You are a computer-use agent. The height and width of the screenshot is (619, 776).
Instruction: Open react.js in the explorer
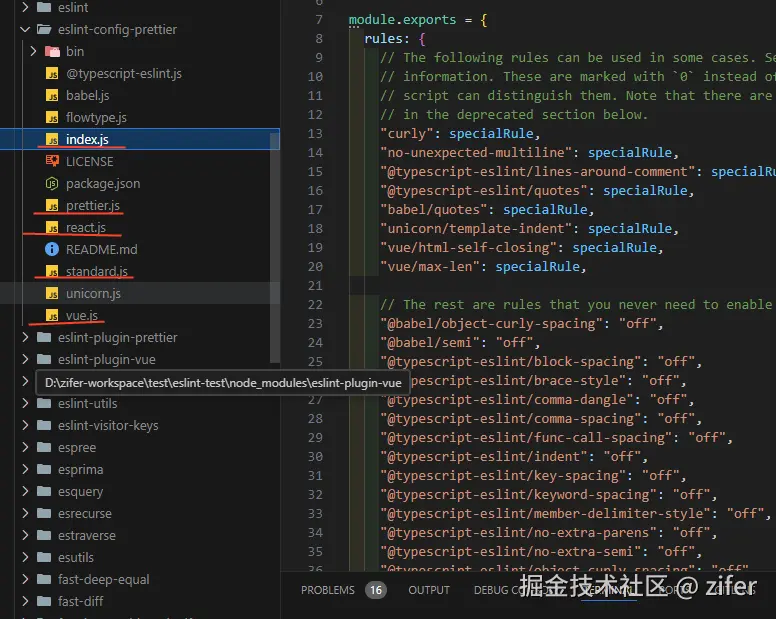86,228
